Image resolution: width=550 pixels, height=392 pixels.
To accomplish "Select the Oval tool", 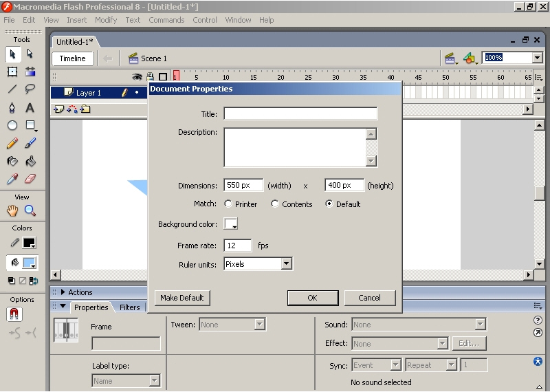I will coord(12,125).
